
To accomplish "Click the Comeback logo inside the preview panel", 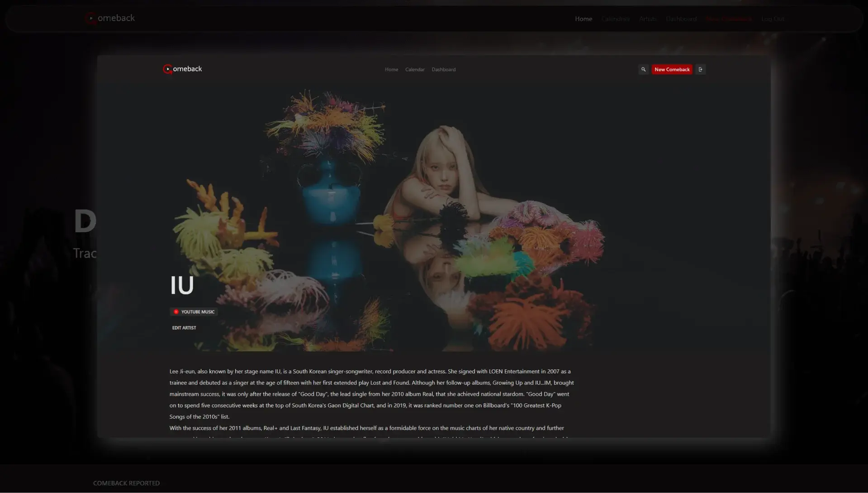I will click(x=182, y=69).
